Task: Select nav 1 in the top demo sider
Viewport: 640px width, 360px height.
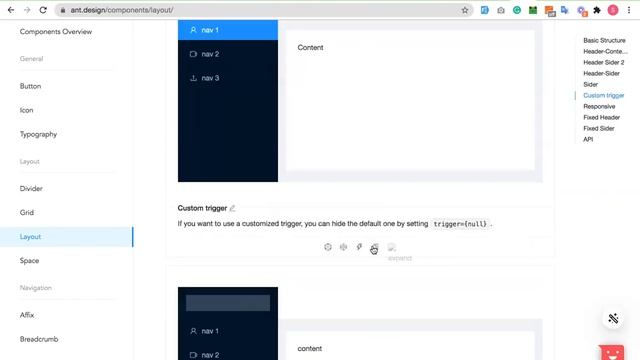Action: tap(228, 30)
